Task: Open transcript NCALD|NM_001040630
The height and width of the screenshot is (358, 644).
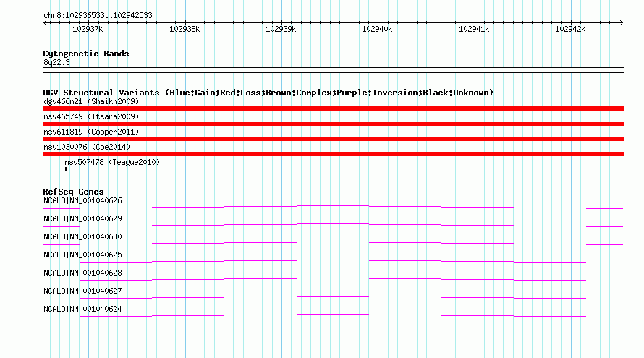Action: pyautogui.click(x=82, y=236)
